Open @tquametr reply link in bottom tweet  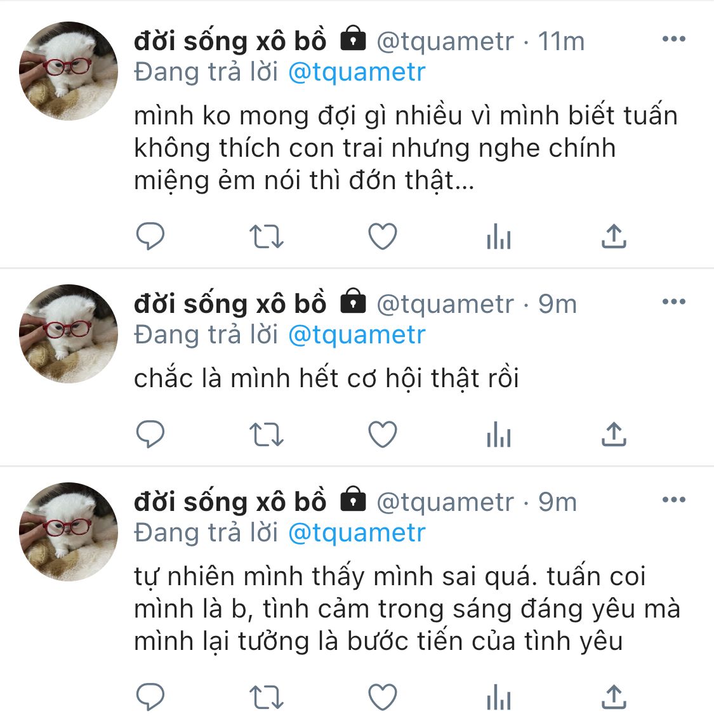[357, 533]
